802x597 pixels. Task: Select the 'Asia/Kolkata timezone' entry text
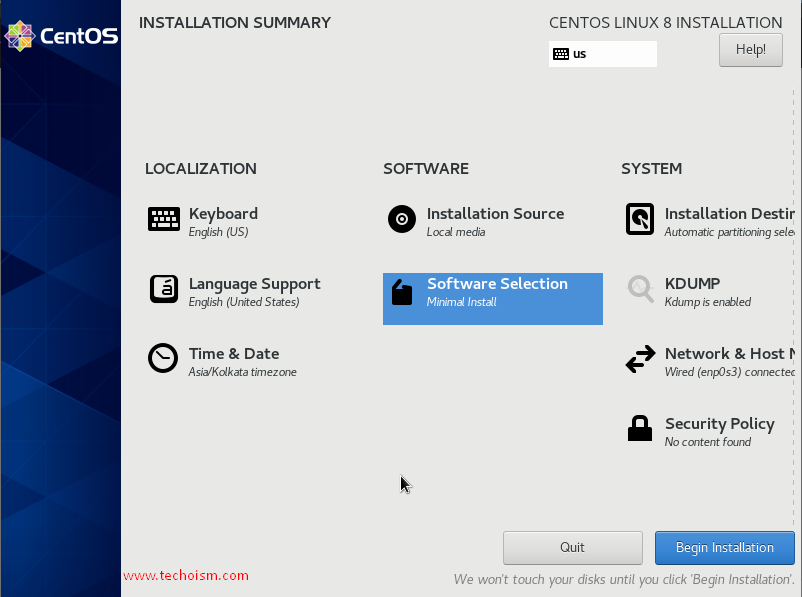242,372
